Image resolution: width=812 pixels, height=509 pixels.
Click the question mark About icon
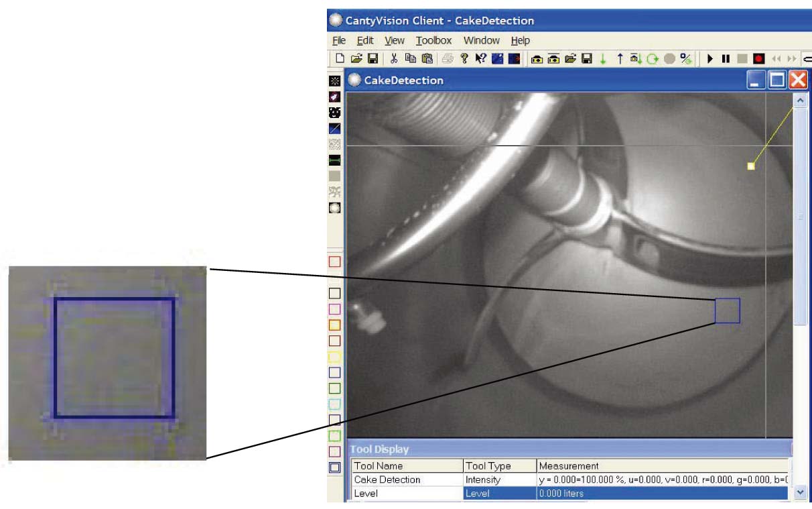pyautogui.click(x=463, y=59)
